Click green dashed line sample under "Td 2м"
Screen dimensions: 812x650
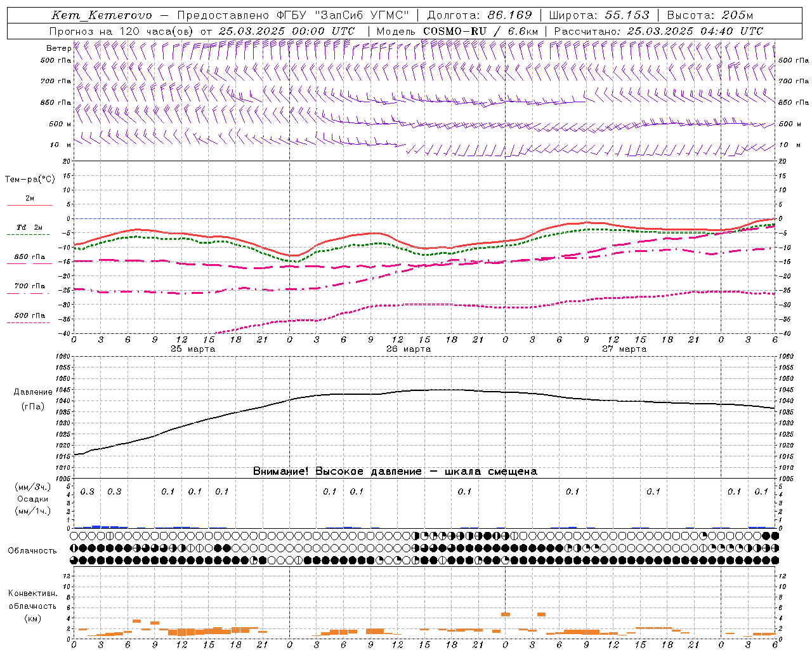[29, 234]
